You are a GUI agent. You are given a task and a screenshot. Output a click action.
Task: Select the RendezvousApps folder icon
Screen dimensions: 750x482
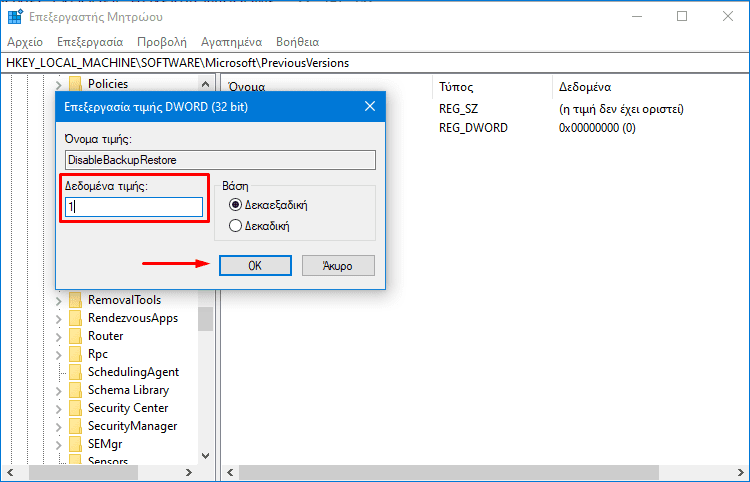75,318
